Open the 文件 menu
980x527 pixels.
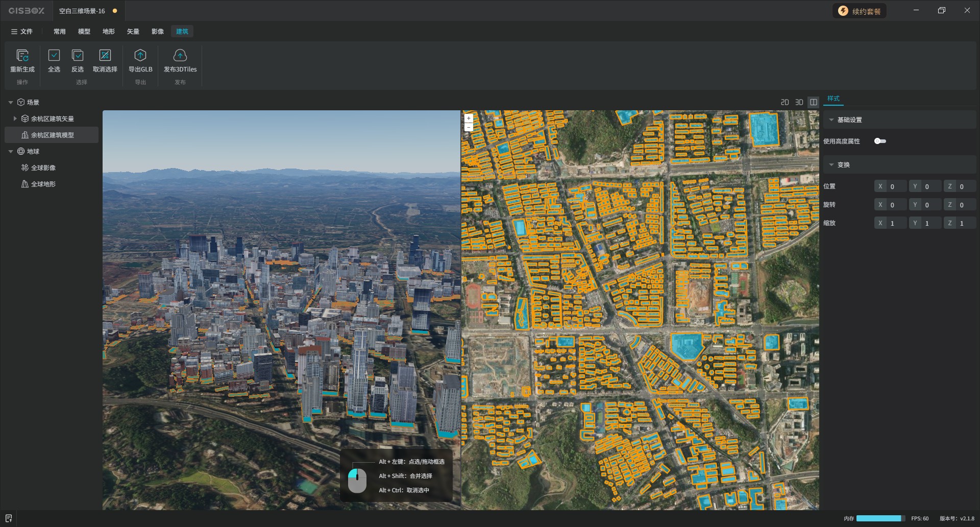22,32
